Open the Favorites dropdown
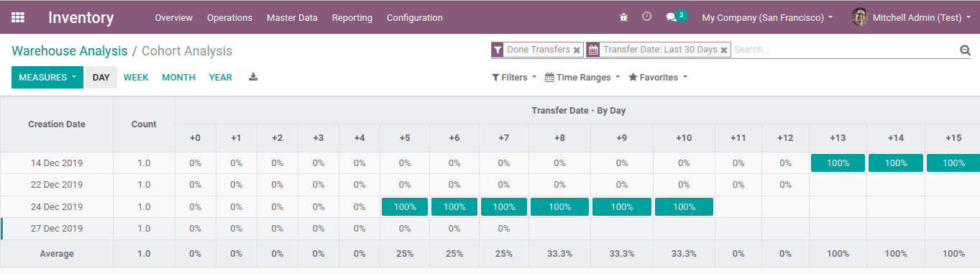The height and width of the screenshot is (274, 980). [x=658, y=77]
